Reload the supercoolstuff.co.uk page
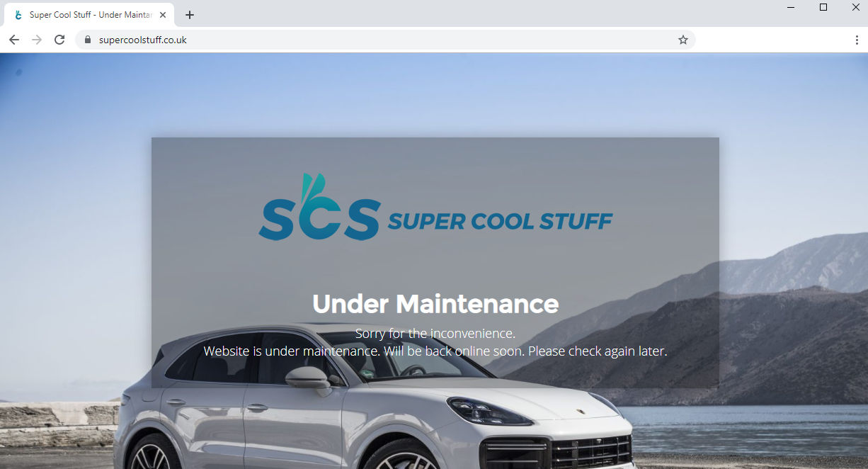This screenshot has height=469, width=868. click(59, 40)
